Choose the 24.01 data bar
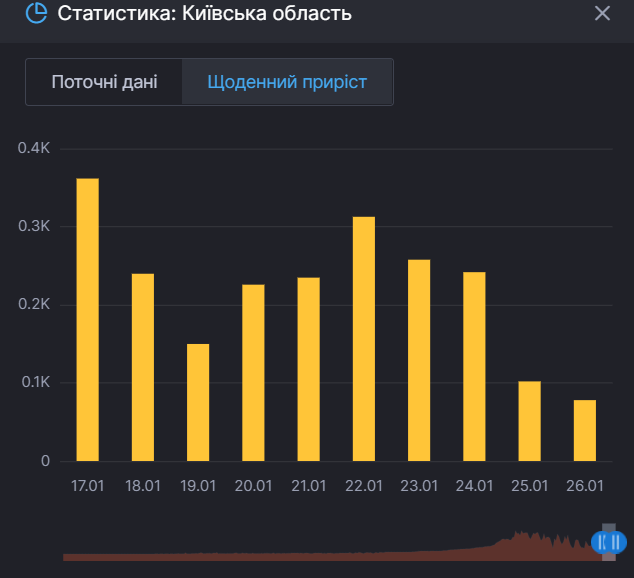634x578 pixels. (474, 366)
